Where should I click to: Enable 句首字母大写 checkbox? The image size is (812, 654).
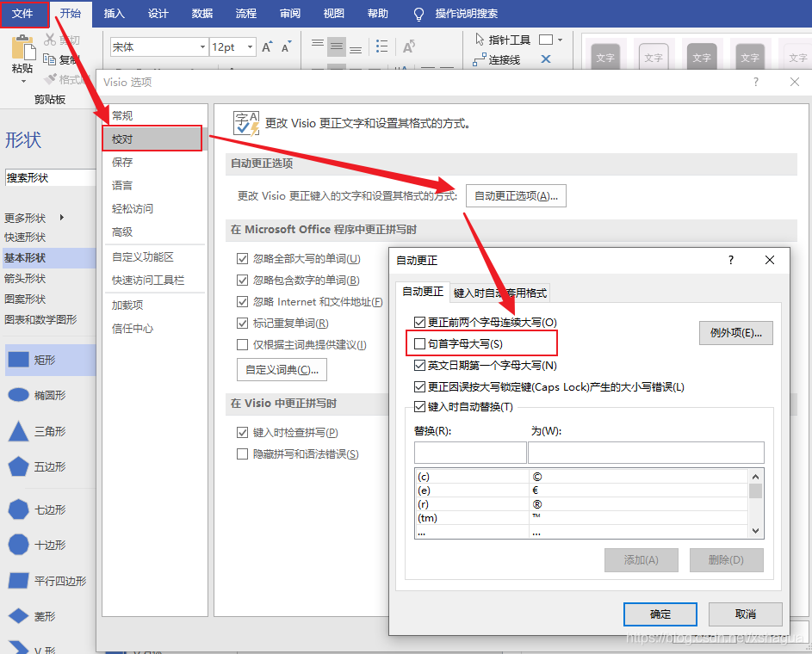click(x=420, y=343)
